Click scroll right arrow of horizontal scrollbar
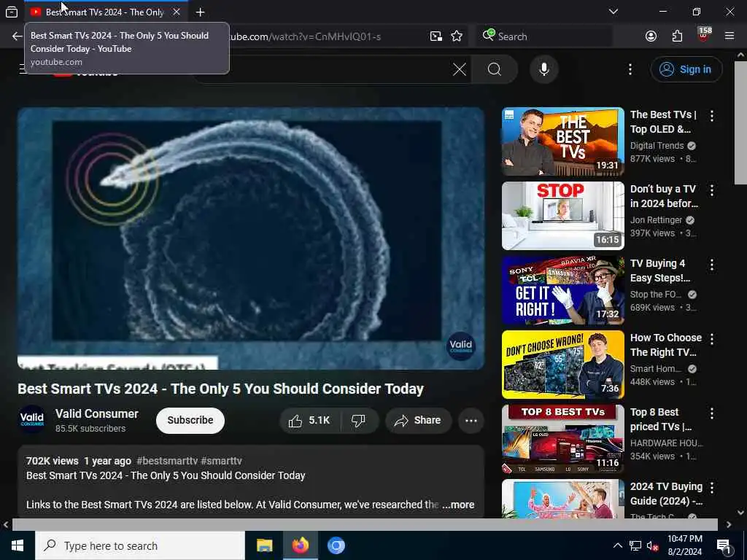Viewport: 747px width, 560px height. 729,524
